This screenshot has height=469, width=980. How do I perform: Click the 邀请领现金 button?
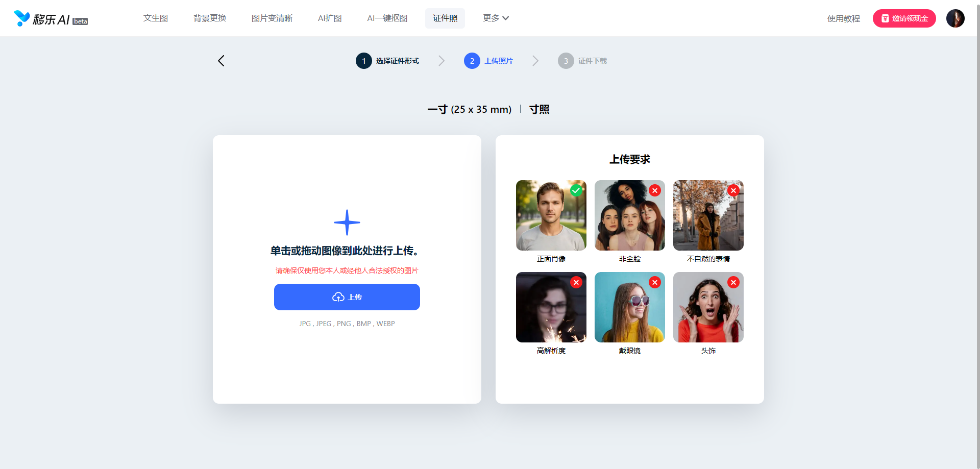[904, 18]
